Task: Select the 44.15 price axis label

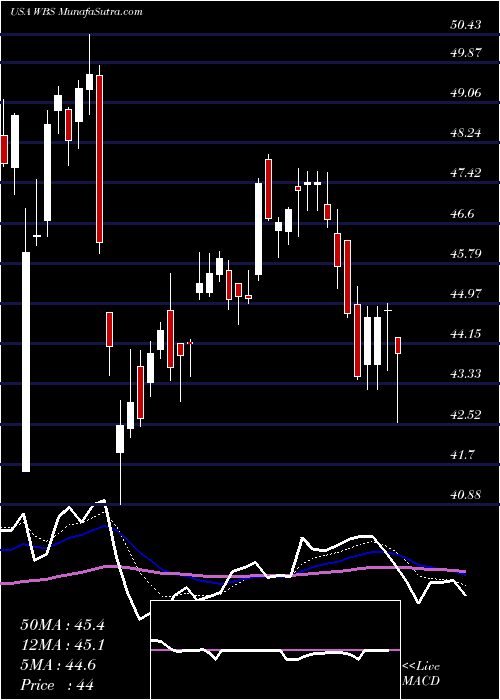Action: [466, 334]
